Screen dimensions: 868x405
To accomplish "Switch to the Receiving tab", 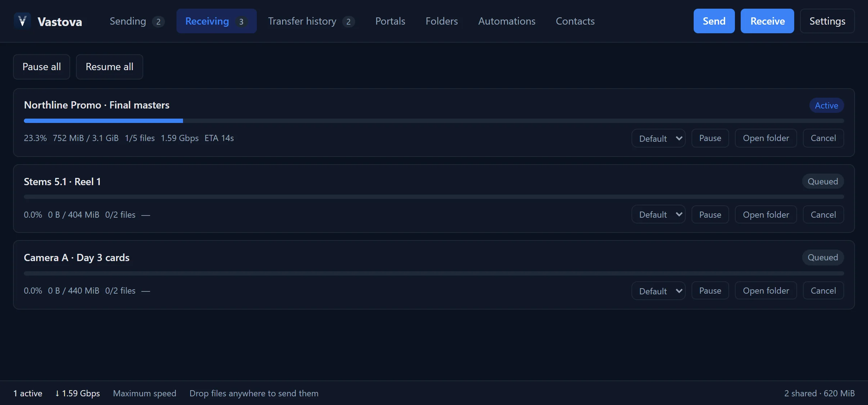I will click(x=216, y=21).
